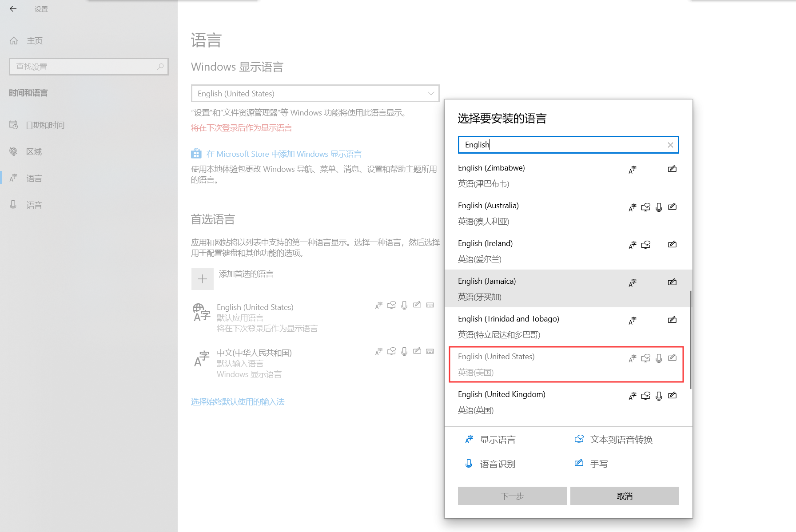Click text-to-speech icon on English (United Kingdom) row
Image resolution: width=796 pixels, height=532 pixels.
(x=646, y=396)
